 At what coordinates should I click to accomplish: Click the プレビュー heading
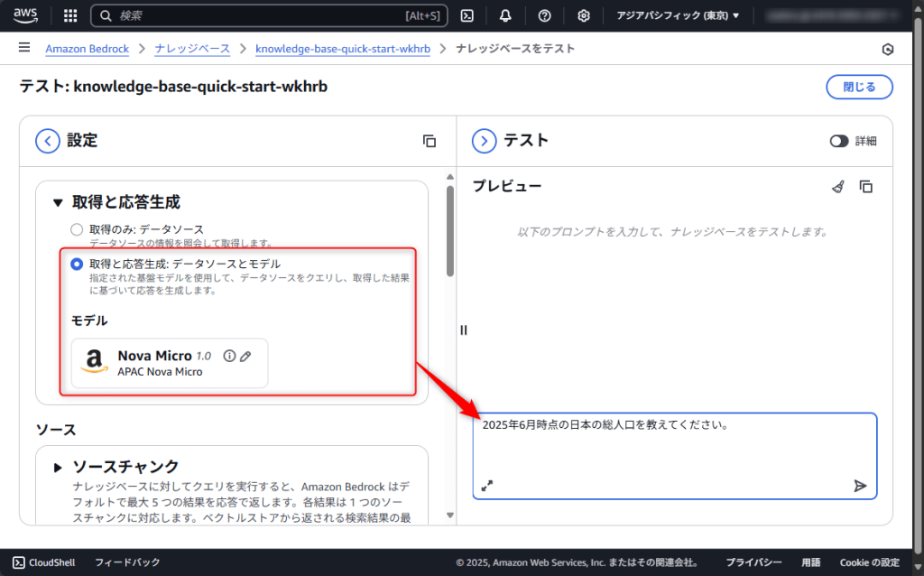click(x=507, y=186)
